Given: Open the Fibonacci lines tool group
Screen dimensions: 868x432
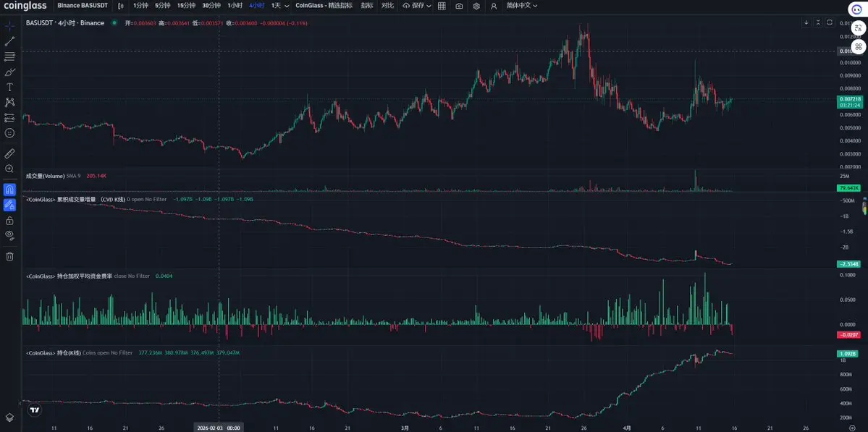Looking at the screenshot, I should (9, 56).
